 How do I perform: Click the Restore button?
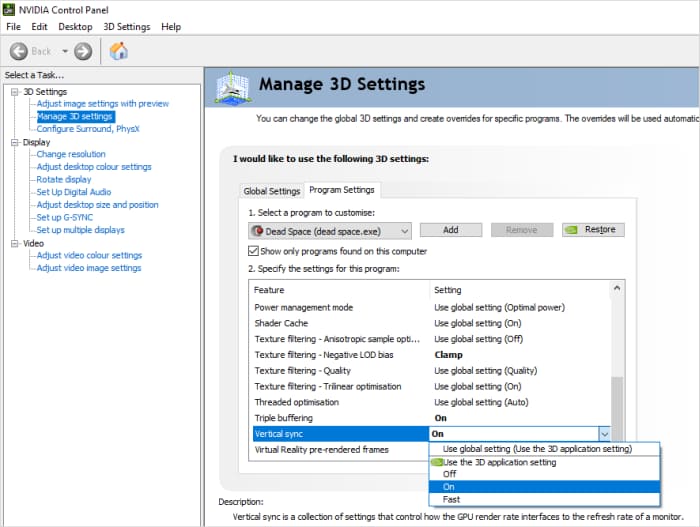click(593, 230)
